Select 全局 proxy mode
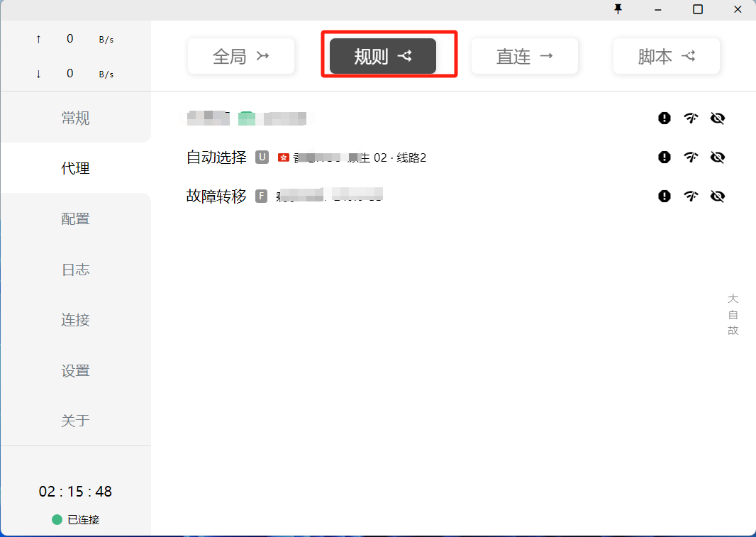Screen dimensions: 756x537 pyautogui.click(x=241, y=57)
